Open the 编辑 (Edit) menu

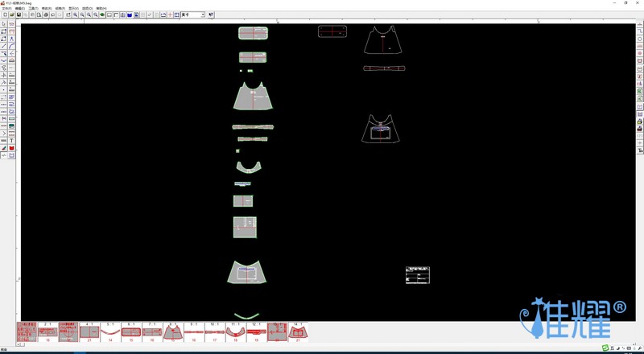pyautogui.click(x=19, y=8)
